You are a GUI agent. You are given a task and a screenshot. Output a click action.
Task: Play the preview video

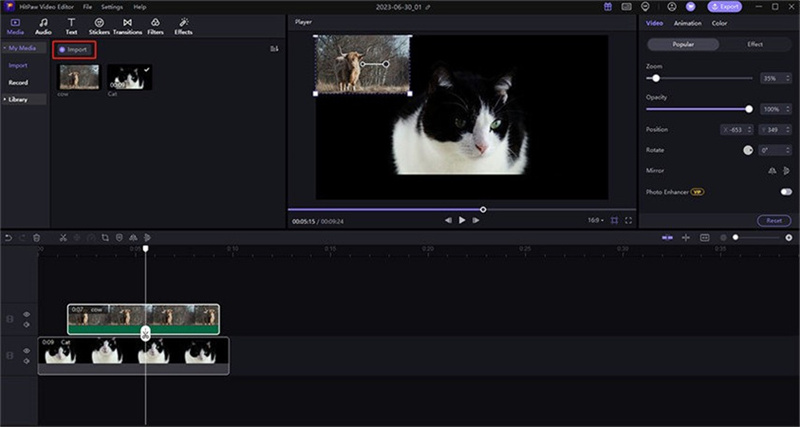point(462,220)
